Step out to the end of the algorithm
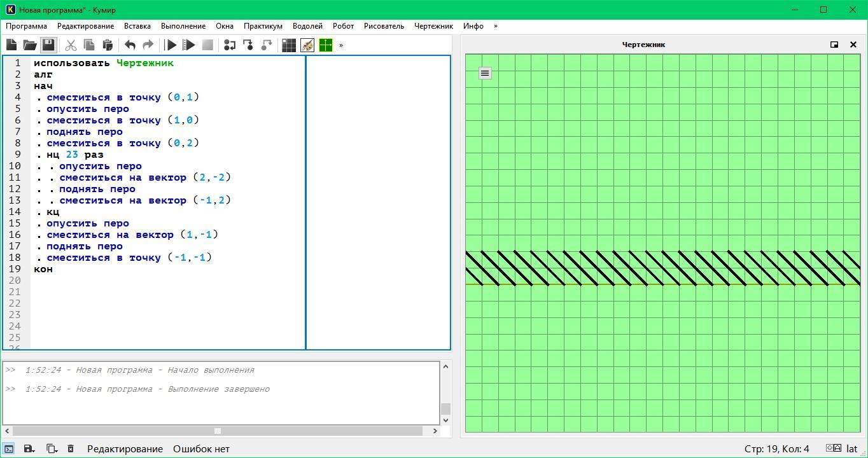This screenshot has height=458, width=868. [267, 45]
